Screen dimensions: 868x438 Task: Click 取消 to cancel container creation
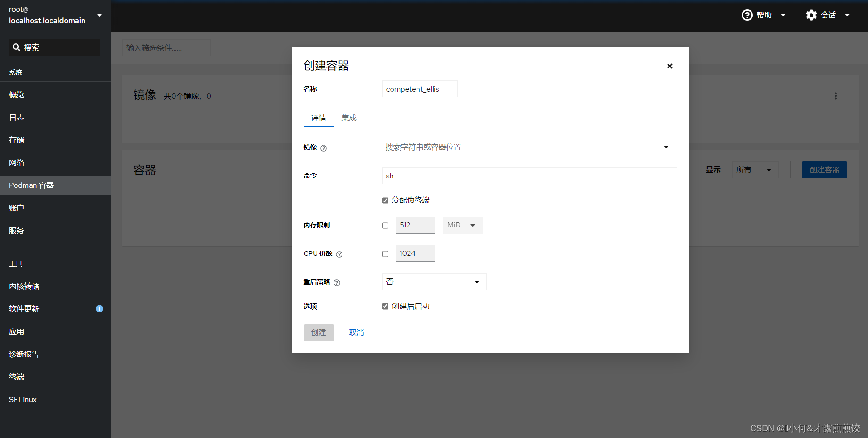click(356, 332)
